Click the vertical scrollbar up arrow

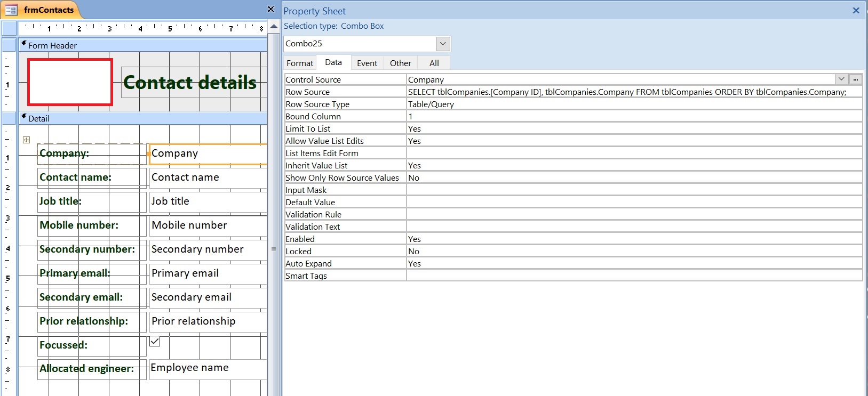tap(274, 27)
